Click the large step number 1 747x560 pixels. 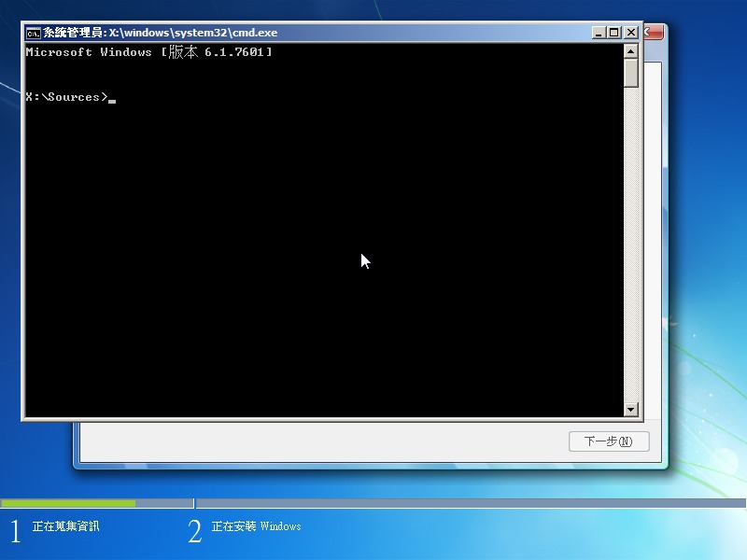point(15,531)
